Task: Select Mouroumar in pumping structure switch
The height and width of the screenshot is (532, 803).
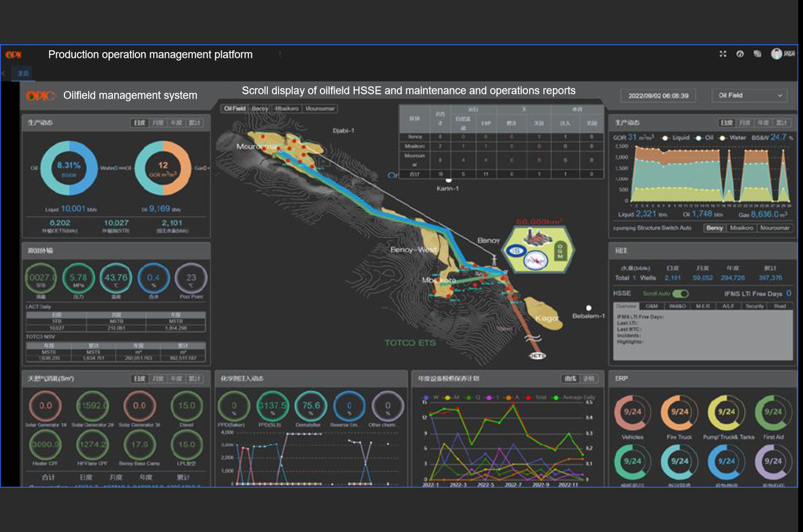Action: click(775, 228)
